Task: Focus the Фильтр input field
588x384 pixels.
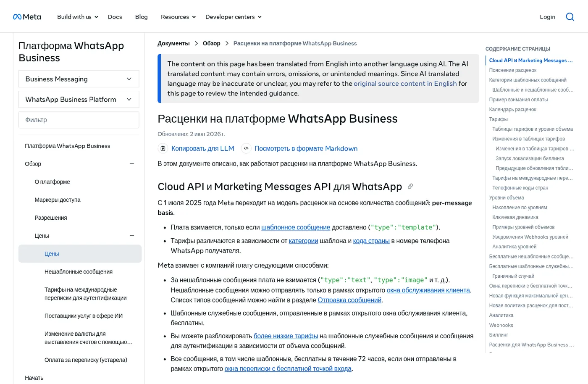Action: pos(79,120)
